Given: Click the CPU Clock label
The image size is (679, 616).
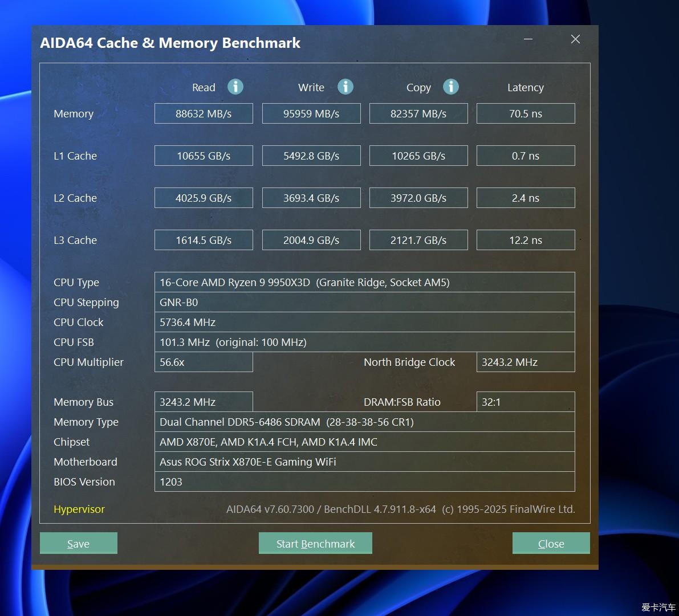Looking at the screenshot, I should pos(78,322).
